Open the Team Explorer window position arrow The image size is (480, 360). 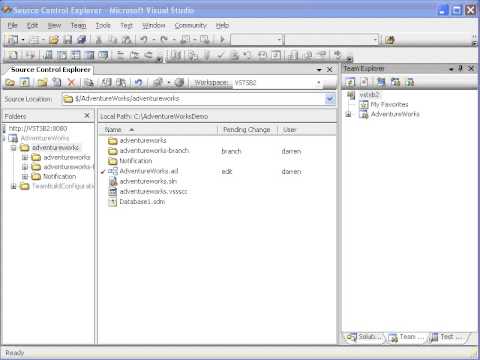(x=451, y=69)
